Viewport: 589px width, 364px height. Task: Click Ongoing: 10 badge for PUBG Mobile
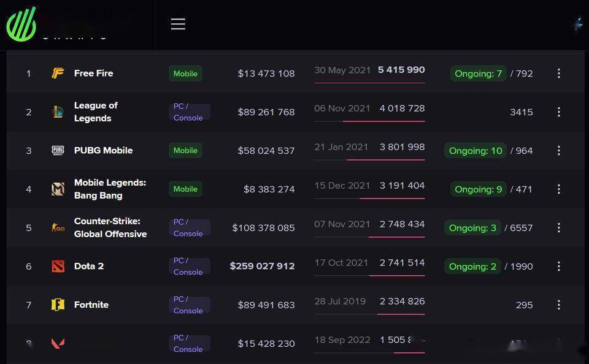[x=475, y=151]
